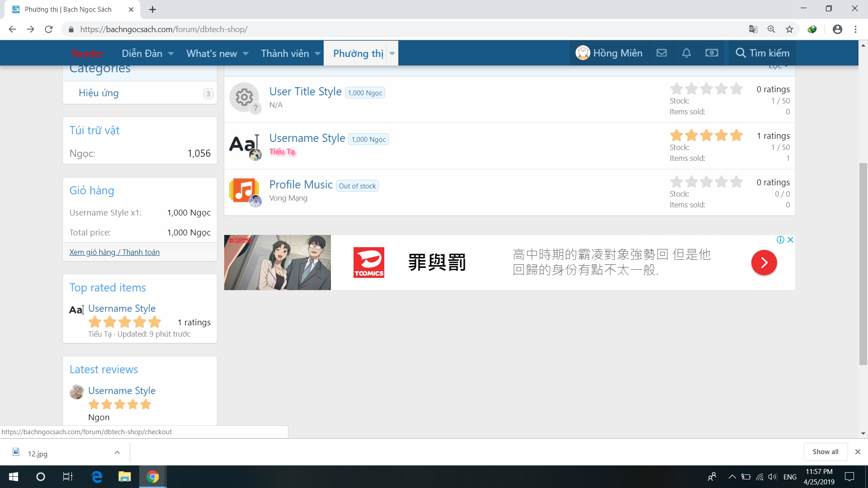Viewport: 868px width, 488px height.
Task: Click Xem giỏ hàng / Thanh toán link
Action: tap(114, 252)
